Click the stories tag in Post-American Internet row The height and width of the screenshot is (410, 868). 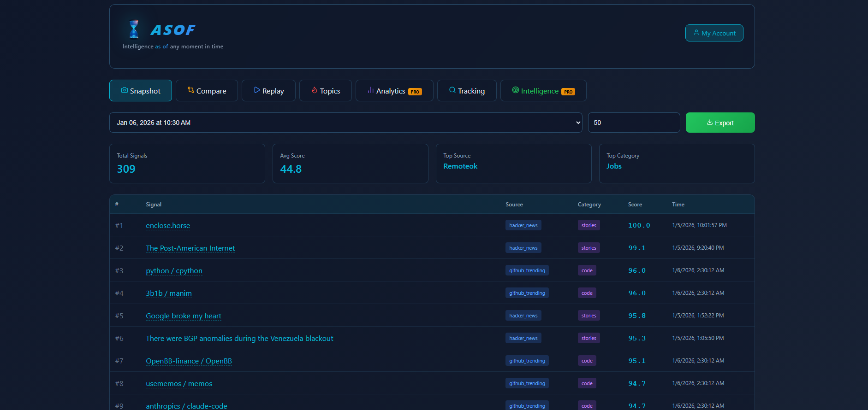[589, 248]
